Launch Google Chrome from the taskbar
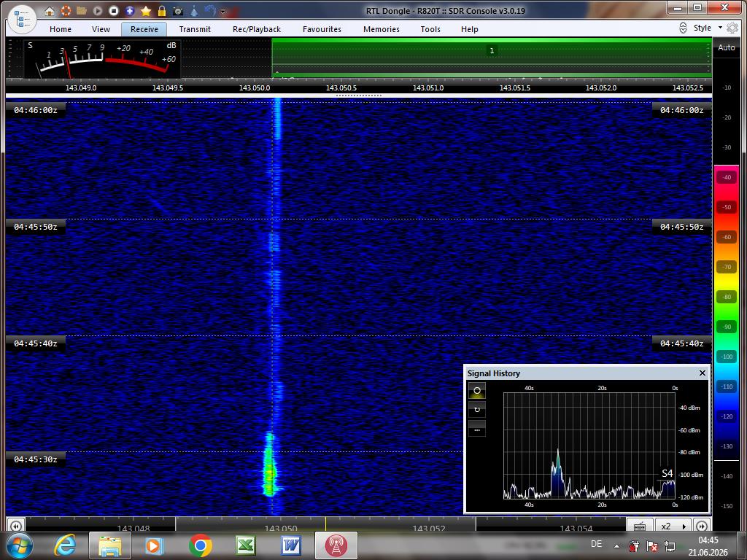Viewport: 747px width, 560px height. pos(200,545)
